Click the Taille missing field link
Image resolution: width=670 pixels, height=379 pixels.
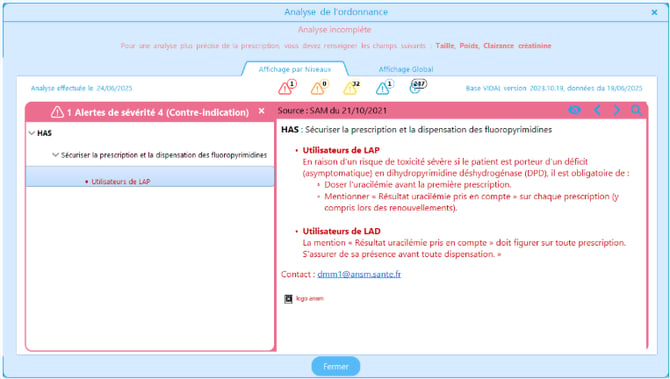point(445,46)
